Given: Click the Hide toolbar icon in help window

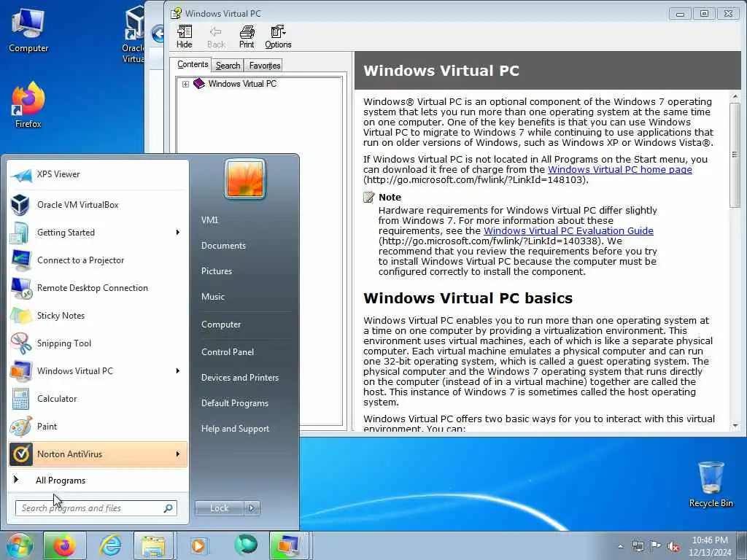Looking at the screenshot, I should 185,36.
